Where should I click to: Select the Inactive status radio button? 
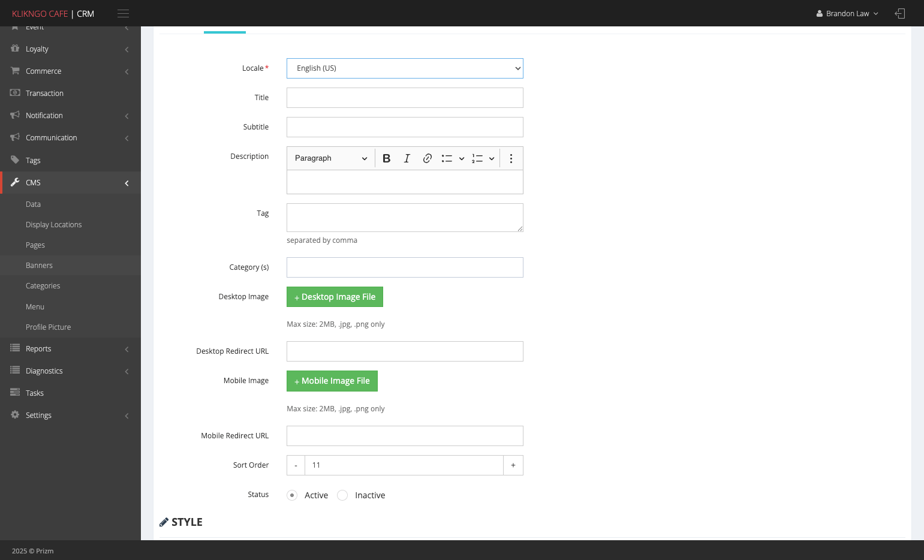342,495
